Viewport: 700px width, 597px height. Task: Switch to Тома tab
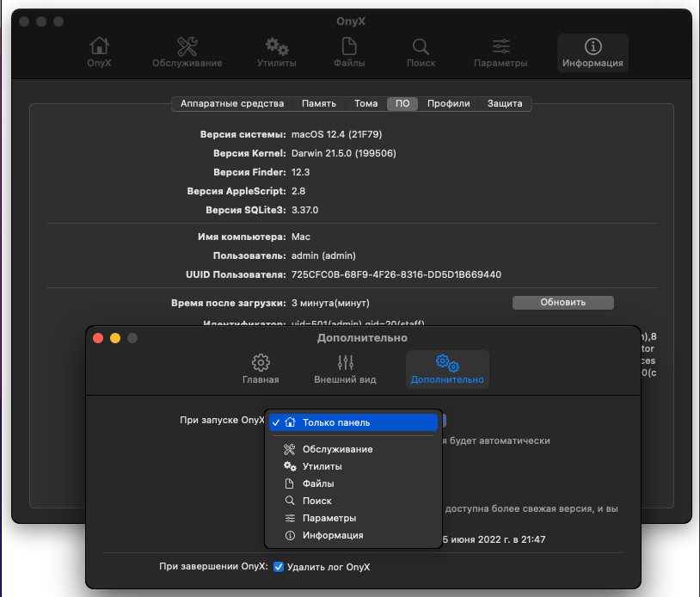tap(366, 103)
